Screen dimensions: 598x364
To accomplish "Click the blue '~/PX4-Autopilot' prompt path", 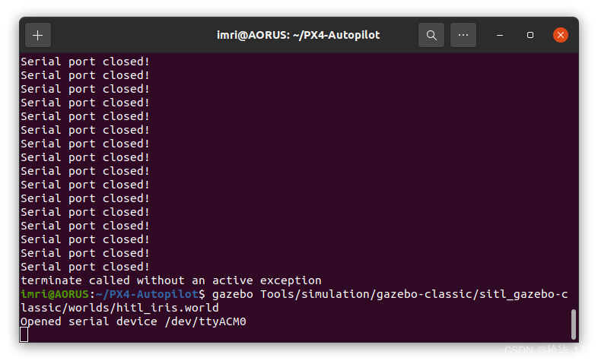I will (147, 294).
